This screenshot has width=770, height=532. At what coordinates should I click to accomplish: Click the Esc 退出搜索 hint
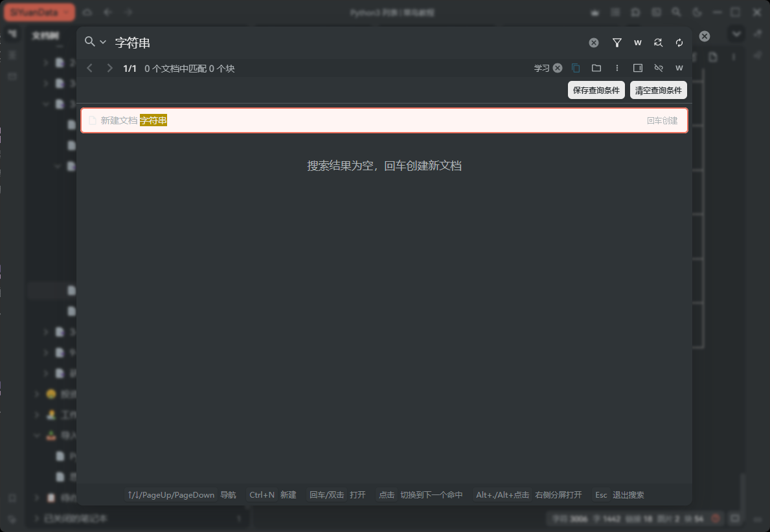(619, 494)
